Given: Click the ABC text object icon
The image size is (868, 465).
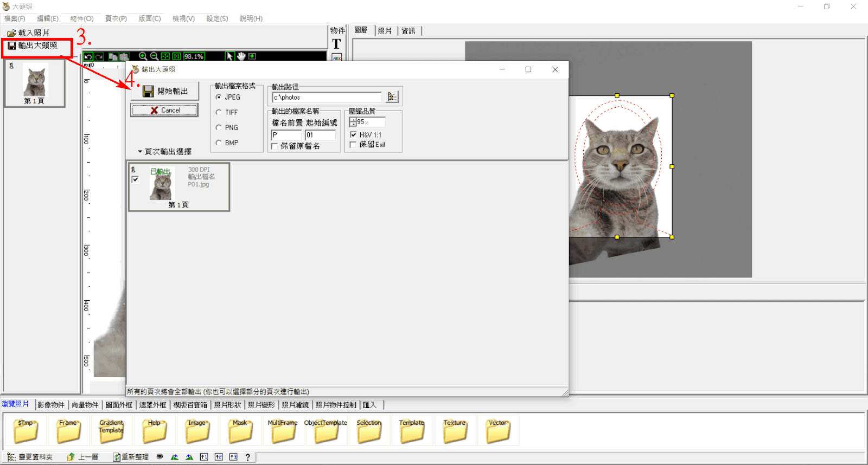Looking at the screenshot, I should coord(336,57).
